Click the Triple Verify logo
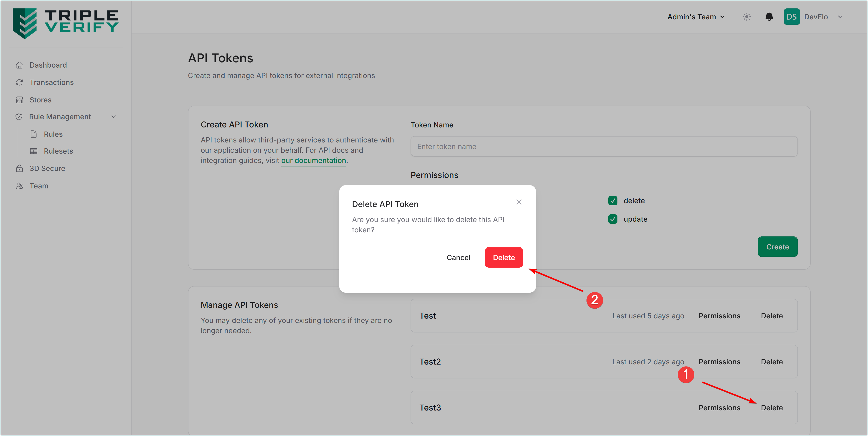Screen dimensions: 868x436 [x=65, y=23]
